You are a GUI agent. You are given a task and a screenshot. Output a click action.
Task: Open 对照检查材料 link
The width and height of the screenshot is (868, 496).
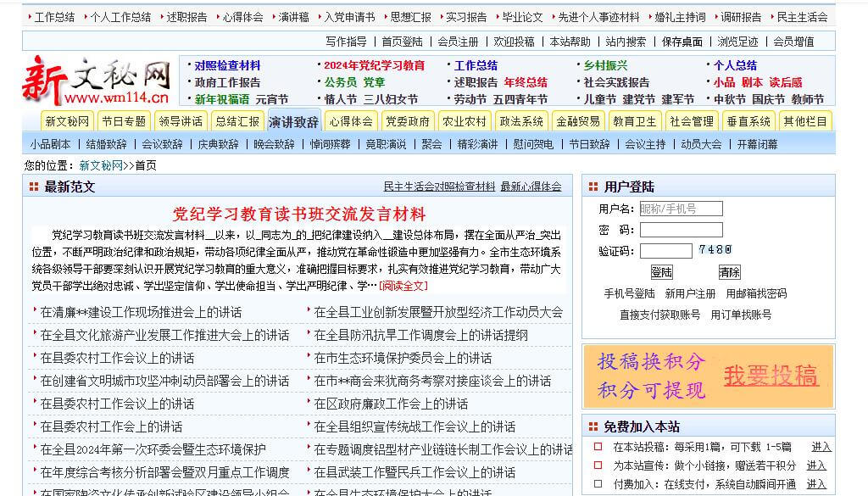pos(227,65)
